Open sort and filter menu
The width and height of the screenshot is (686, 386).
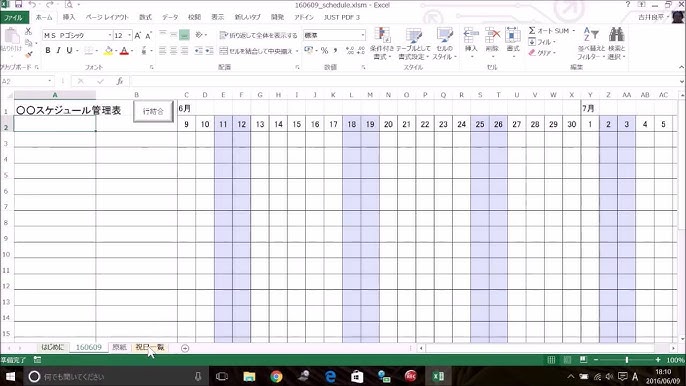[x=591, y=44]
